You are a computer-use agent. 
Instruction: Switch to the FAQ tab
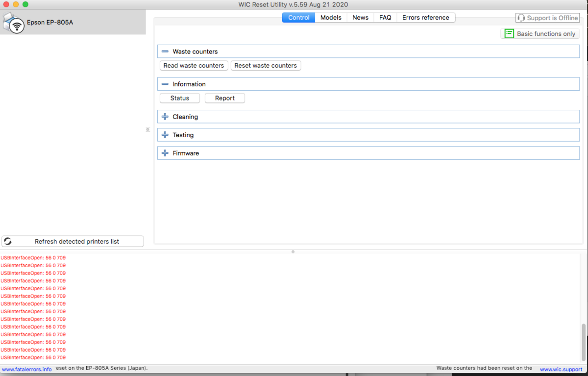pyautogui.click(x=385, y=18)
